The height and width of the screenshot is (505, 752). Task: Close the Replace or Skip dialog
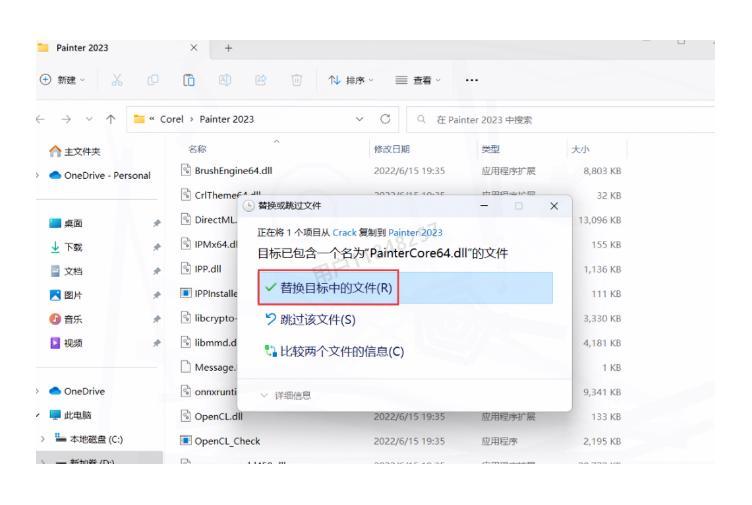554,206
